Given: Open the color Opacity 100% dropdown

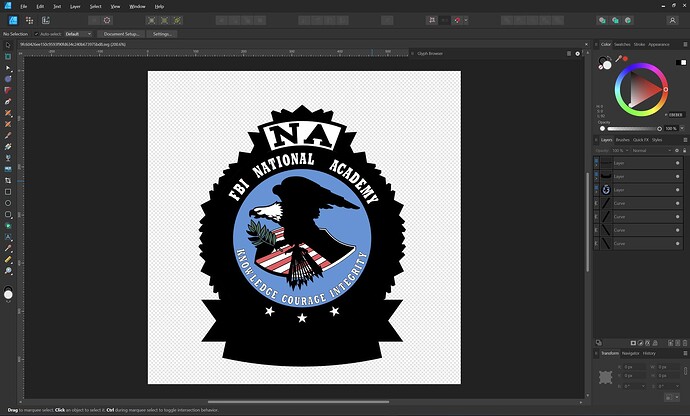Looking at the screenshot, I should (x=682, y=129).
